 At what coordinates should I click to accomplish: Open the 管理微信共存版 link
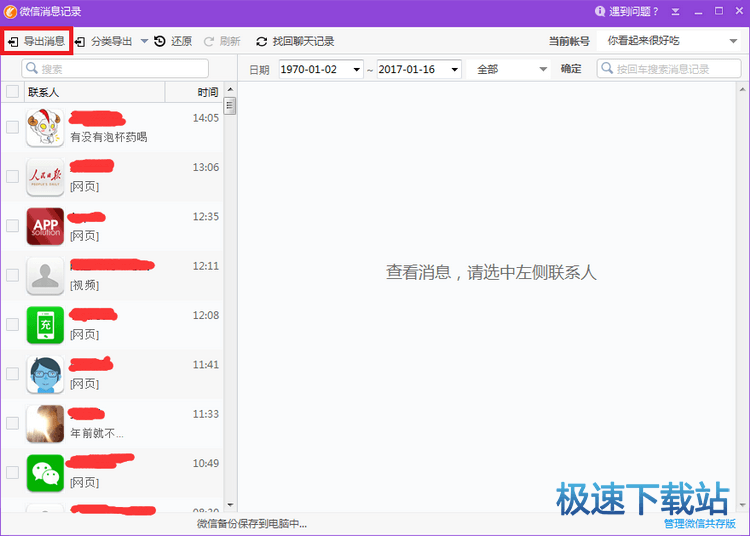(699, 523)
